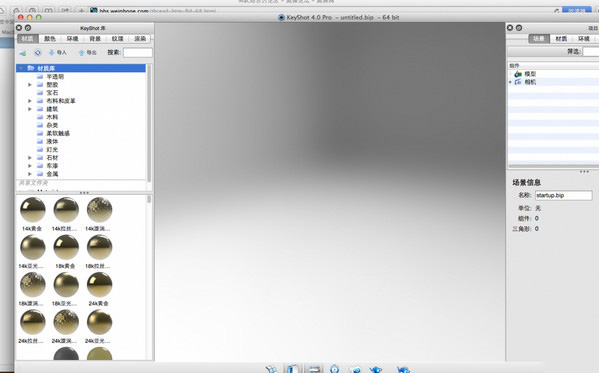Expand the 相机 node in scene tree
Image resolution: width=599 pixels, height=373 pixels.
510,82
